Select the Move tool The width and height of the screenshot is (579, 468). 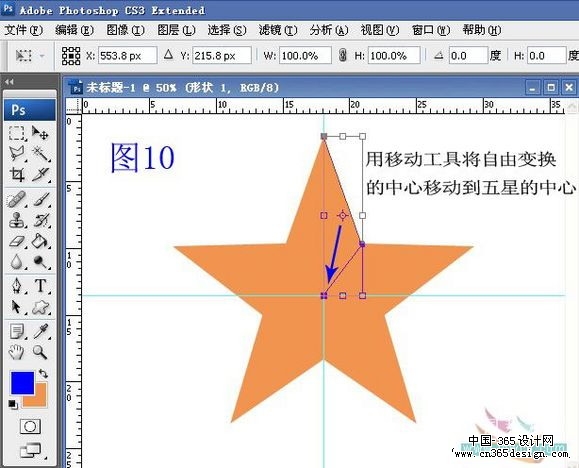40,133
